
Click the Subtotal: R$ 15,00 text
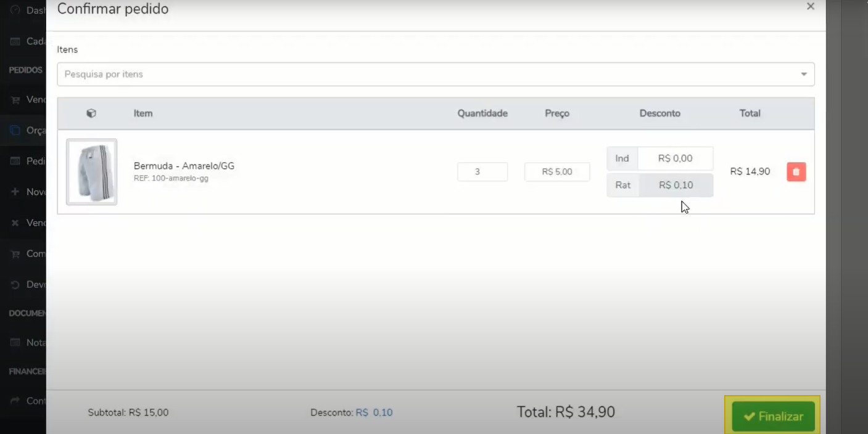point(128,412)
